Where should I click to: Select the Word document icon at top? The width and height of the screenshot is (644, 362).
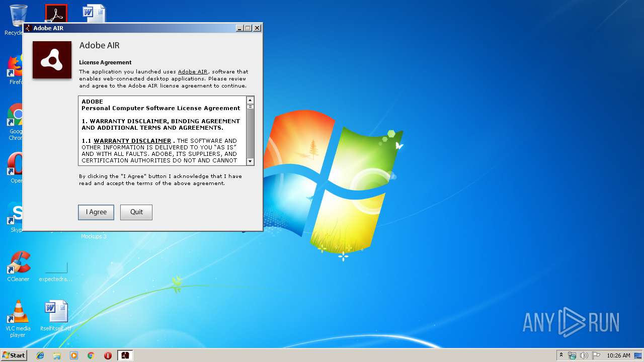(x=94, y=14)
